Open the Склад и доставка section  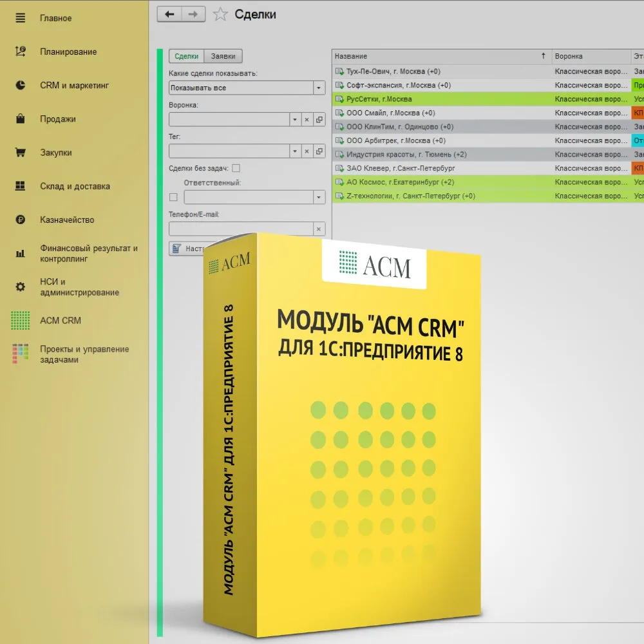point(75,187)
